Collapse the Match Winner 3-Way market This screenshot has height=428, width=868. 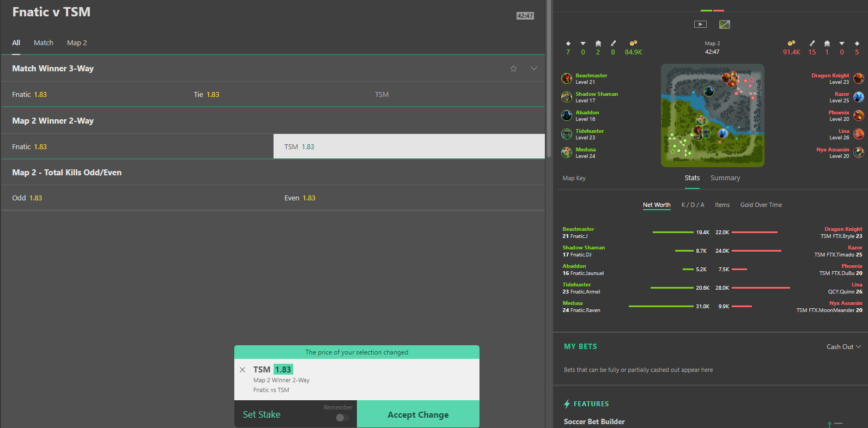(534, 69)
